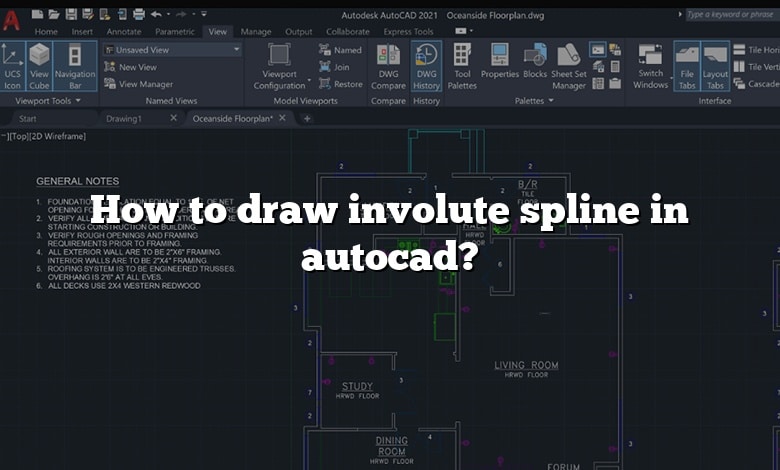Open the Manage ribbon tab
The image size is (780, 470).
pos(256,31)
